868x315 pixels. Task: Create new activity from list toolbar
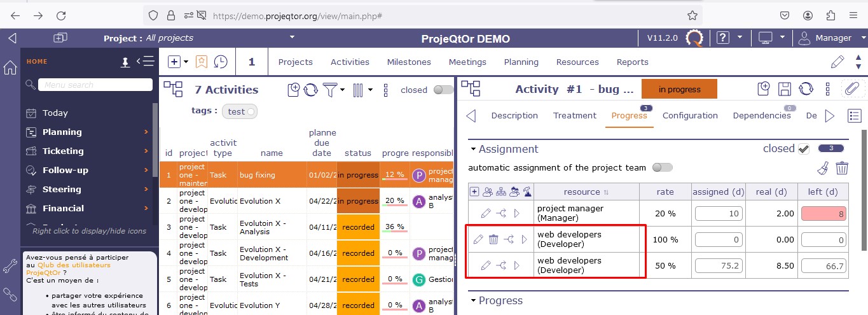(293, 90)
